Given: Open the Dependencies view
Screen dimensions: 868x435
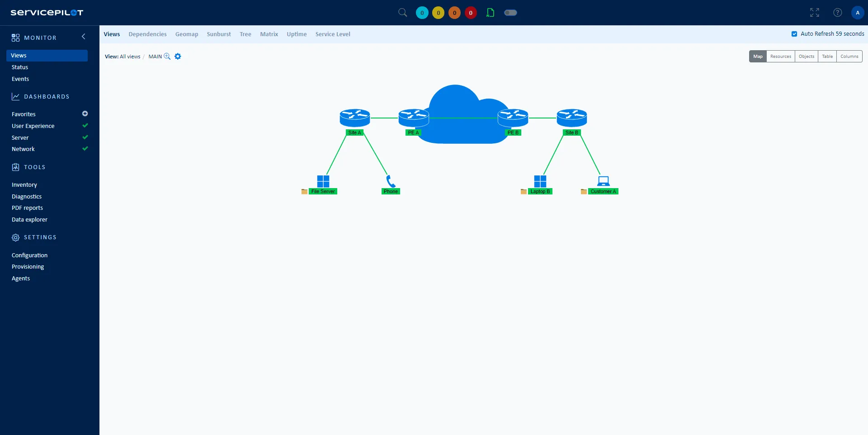Looking at the screenshot, I should click(147, 34).
